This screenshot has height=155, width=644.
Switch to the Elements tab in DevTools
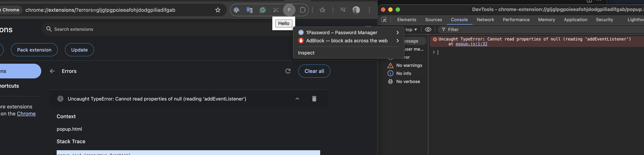pyautogui.click(x=407, y=20)
